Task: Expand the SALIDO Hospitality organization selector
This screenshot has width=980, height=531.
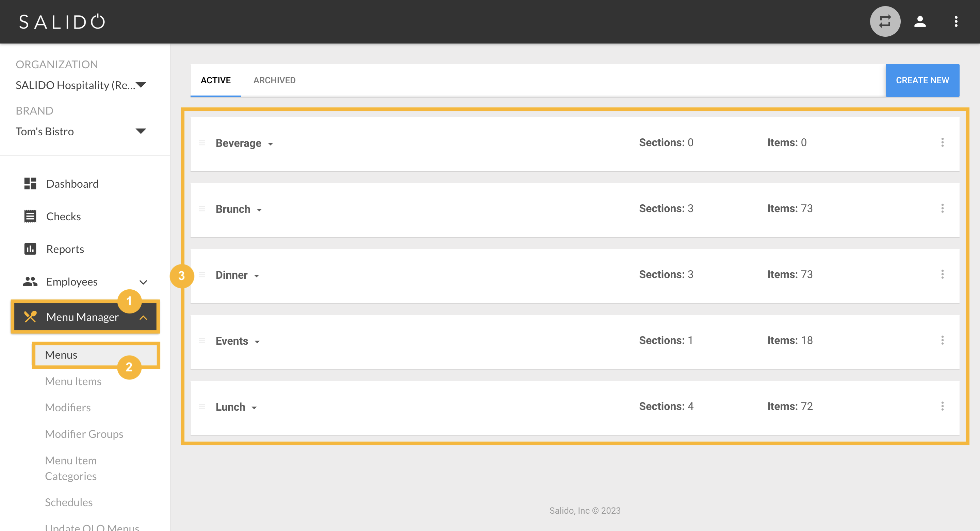Action: 141,85
